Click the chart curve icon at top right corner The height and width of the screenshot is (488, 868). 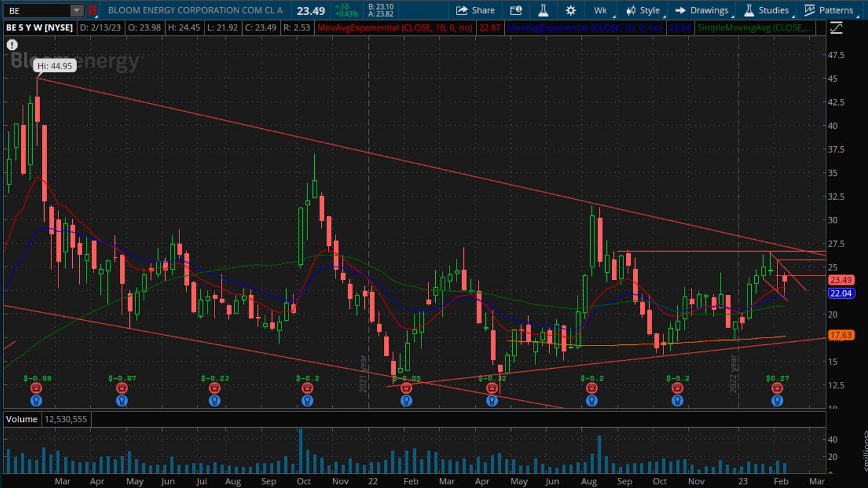pyautogui.click(x=836, y=27)
